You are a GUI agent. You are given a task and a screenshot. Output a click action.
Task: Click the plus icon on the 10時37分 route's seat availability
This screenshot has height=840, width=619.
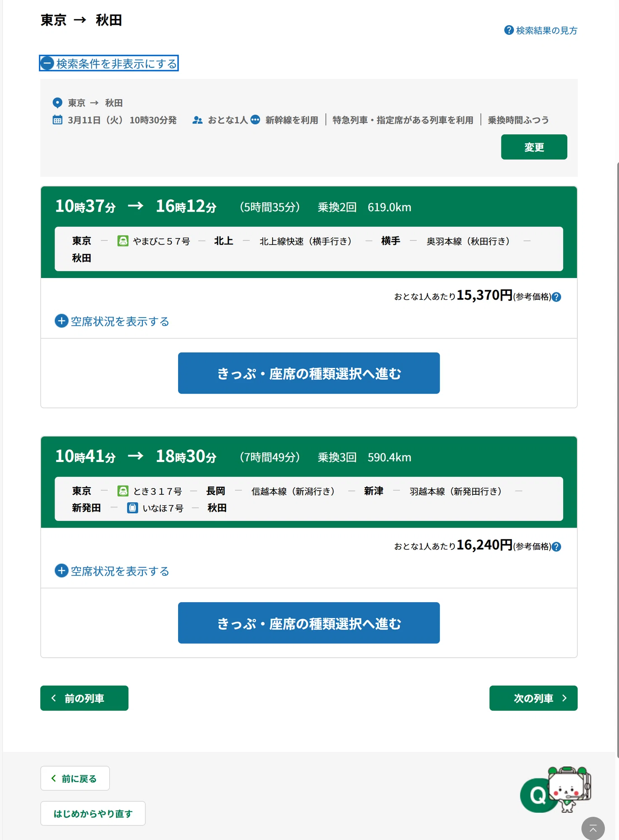(61, 321)
